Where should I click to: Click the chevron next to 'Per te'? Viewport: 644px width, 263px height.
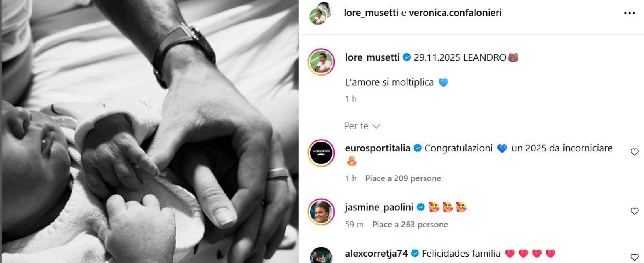point(376,126)
